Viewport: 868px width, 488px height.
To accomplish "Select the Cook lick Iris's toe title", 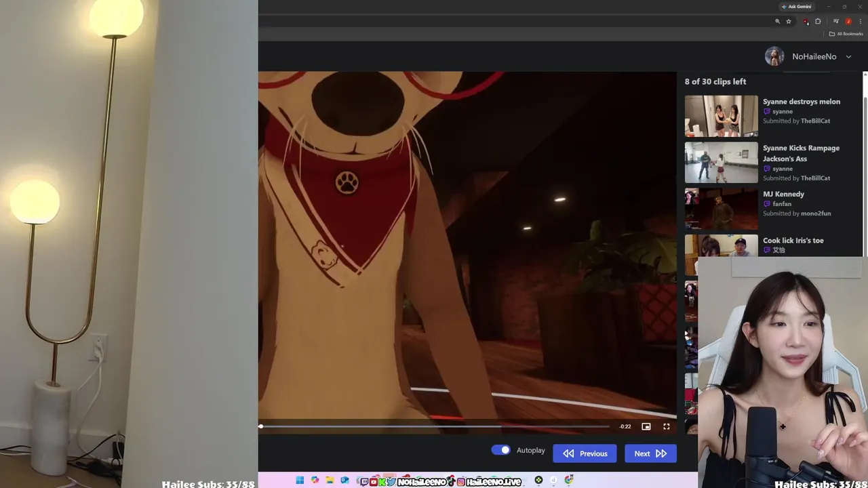I will pos(793,241).
